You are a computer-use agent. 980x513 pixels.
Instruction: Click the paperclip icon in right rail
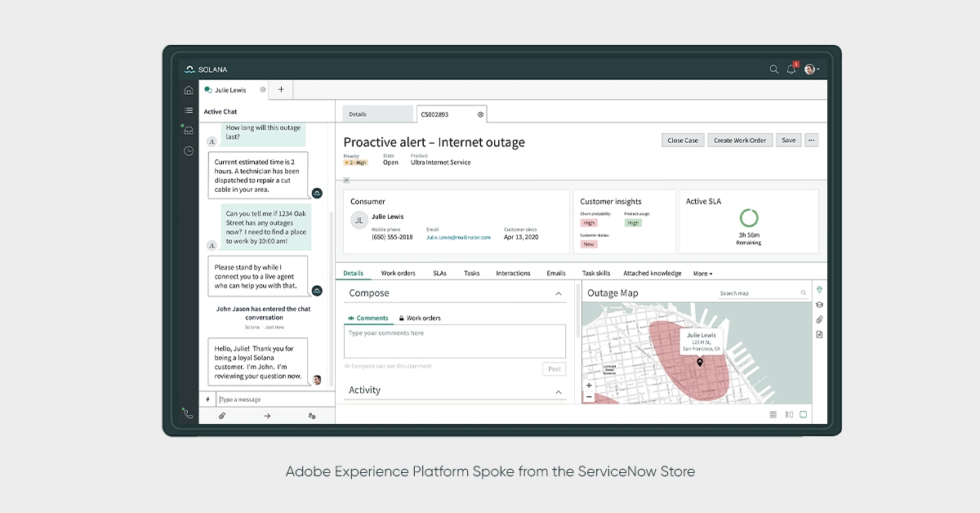tap(819, 319)
